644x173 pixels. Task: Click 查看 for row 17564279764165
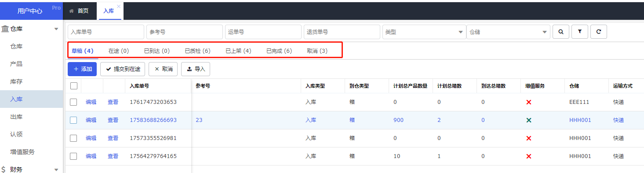coord(113,156)
